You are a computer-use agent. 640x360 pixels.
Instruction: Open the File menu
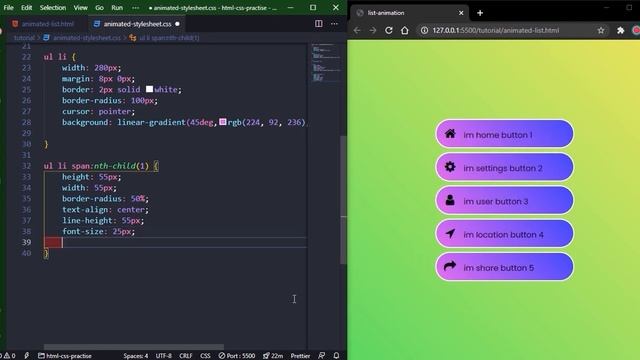pyautogui.click(x=8, y=8)
